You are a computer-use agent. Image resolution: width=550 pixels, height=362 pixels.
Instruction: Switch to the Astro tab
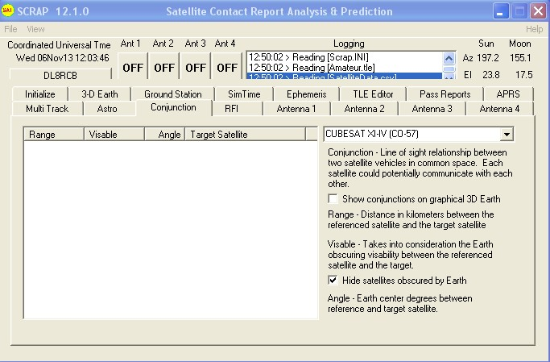coord(107,109)
